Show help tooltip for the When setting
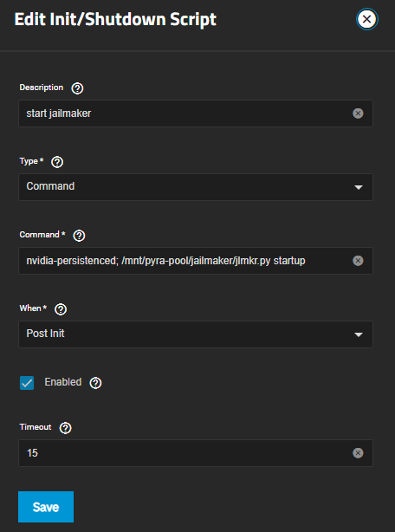 point(61,309)
